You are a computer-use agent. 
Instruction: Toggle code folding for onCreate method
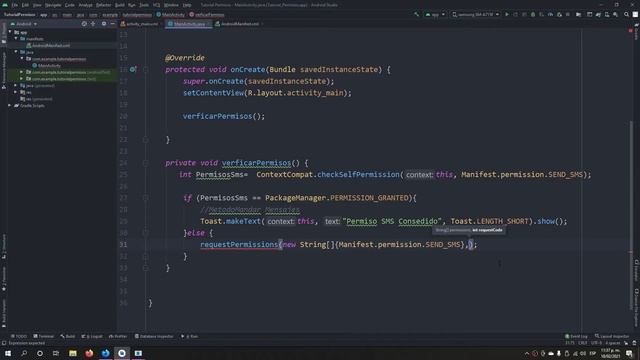[146, 70]
